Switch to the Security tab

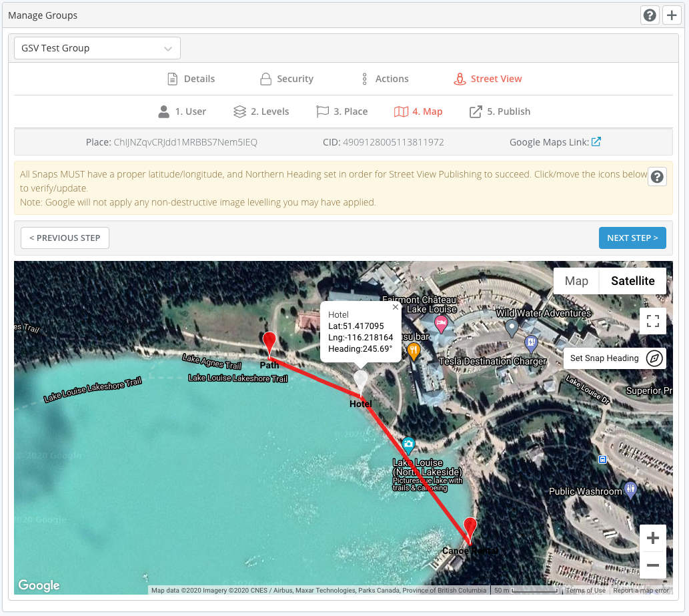click(286, 79)
